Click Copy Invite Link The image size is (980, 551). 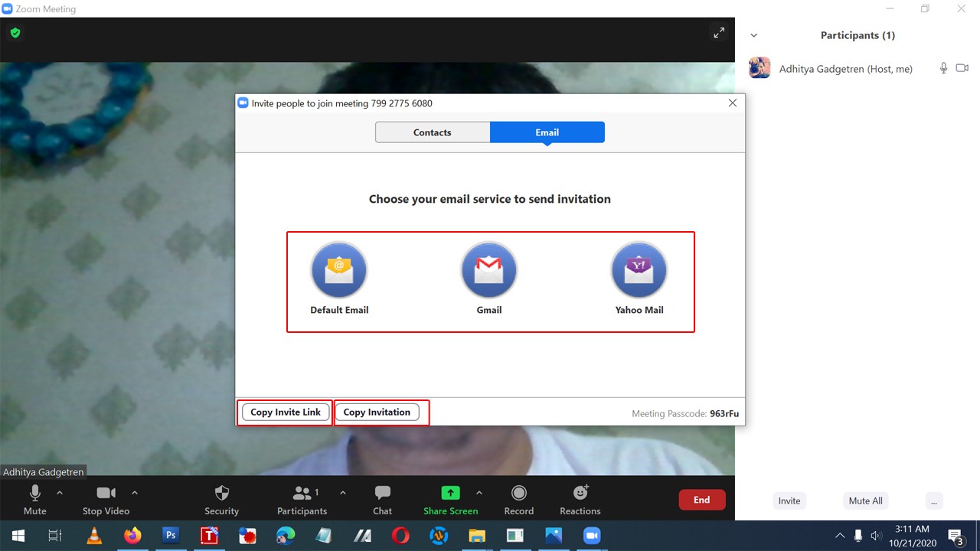pyautogui.click(x=284, y=412)
